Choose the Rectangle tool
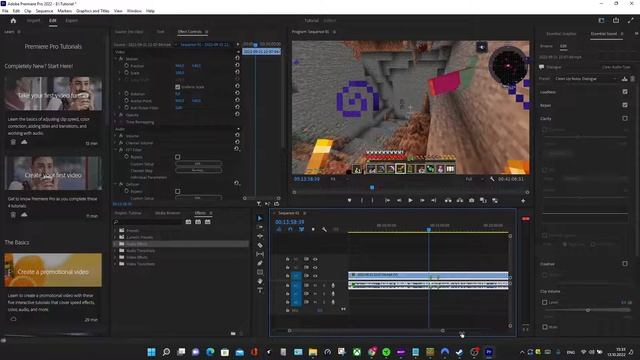This screenshot has height=360, width=640. (x=260, y=272)
